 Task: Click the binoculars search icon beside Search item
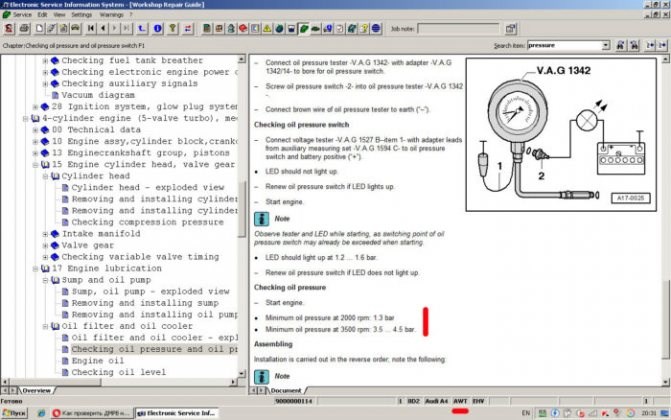coord(619,45)
